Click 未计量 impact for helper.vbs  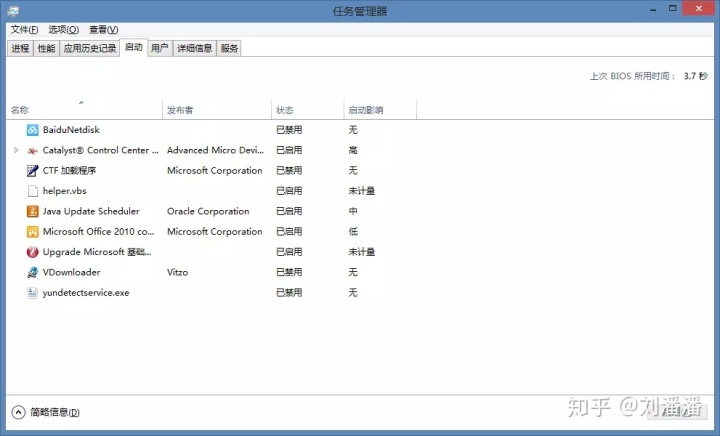pyautogui.click(x=362, y=191)
